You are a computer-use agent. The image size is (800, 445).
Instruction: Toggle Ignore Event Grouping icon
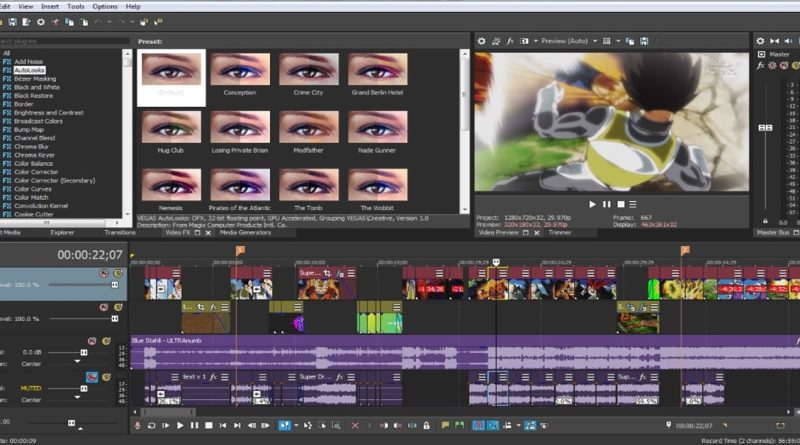[x=544, y=425]
